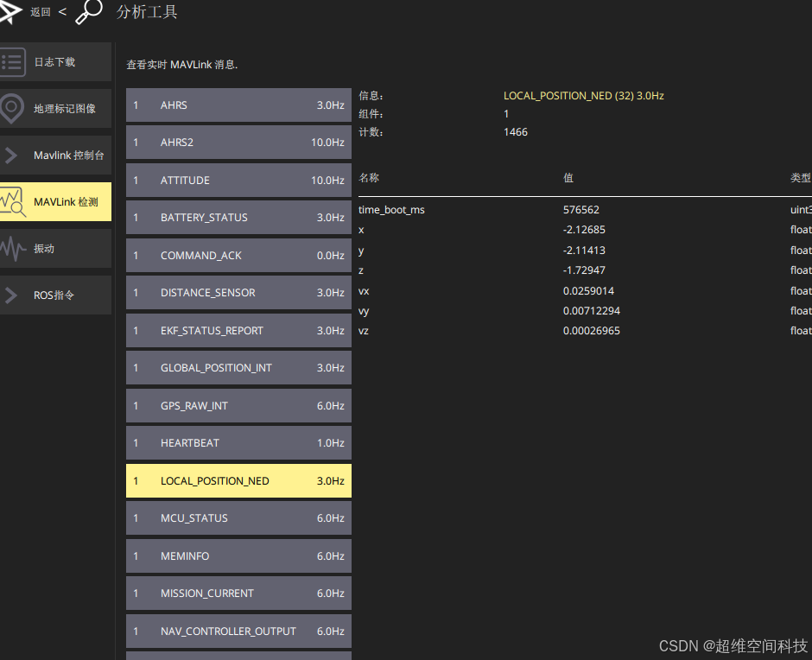The height and width of the screenshot is (660, 812).
Task: Click the 分析工具 title text
Action: (x=147, y=11)
